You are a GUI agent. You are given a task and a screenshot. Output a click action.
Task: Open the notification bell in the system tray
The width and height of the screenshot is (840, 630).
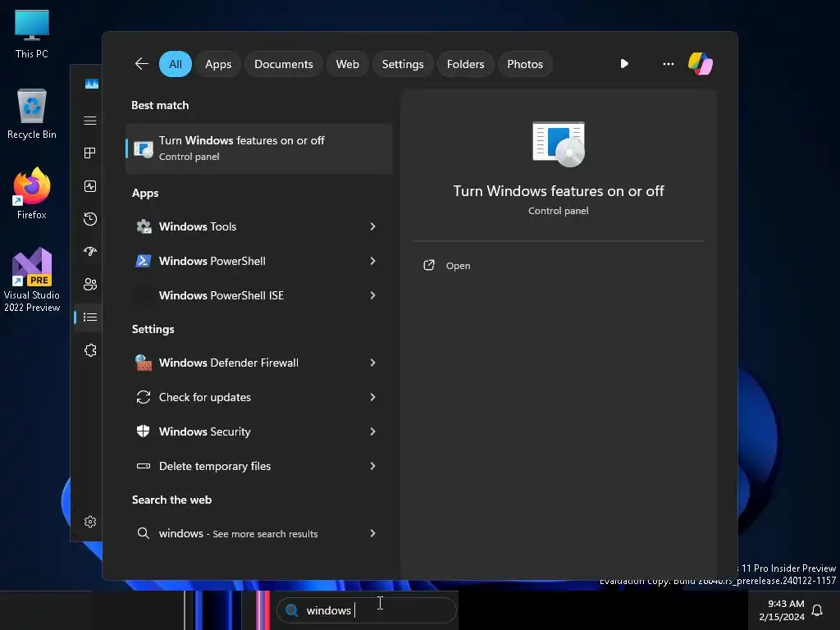pyautogui.click(x=817, y=610)
